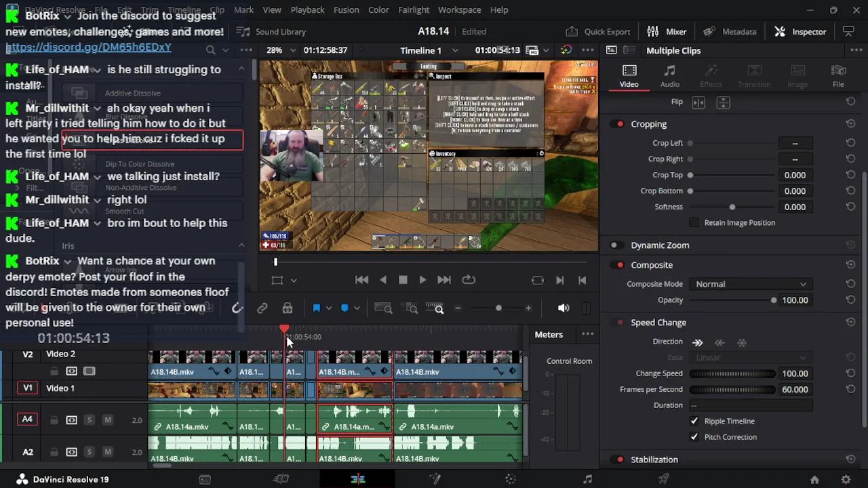Screen dimensions: 868x488
Task: Switch to Inspector Audio tab
Action: [x=669, y=76]
